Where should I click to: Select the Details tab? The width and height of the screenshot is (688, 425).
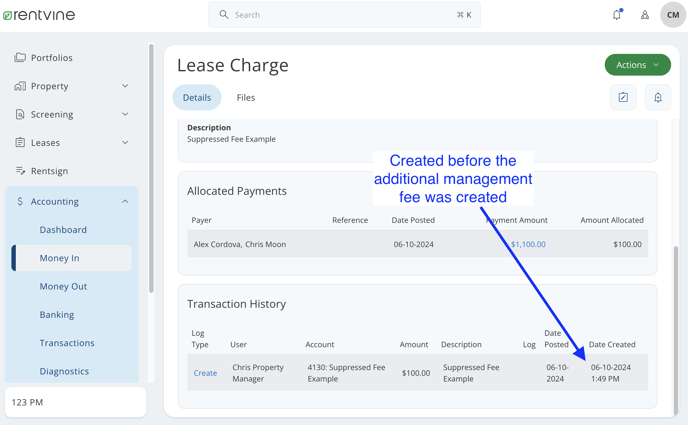click(x=197, y=97)
